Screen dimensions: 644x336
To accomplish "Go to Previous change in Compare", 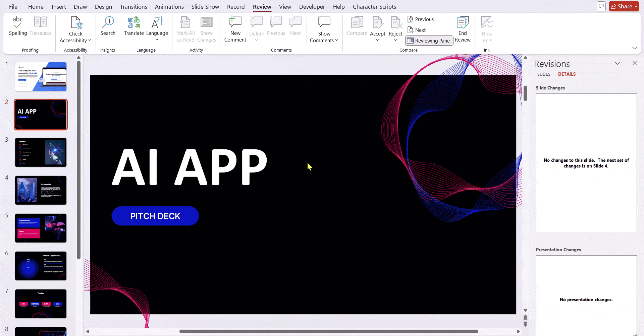I will point(421,19).
